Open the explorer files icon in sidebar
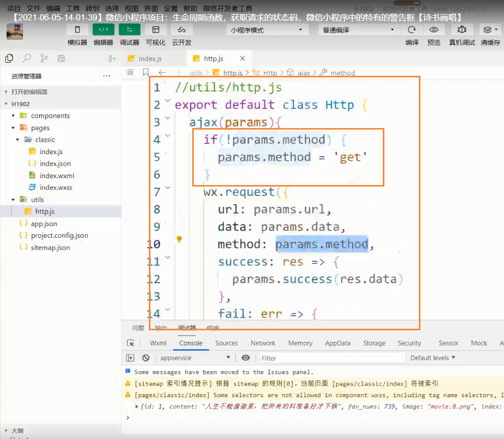The image size is (504, 439). pyautogui.click(x=9, y=58)
